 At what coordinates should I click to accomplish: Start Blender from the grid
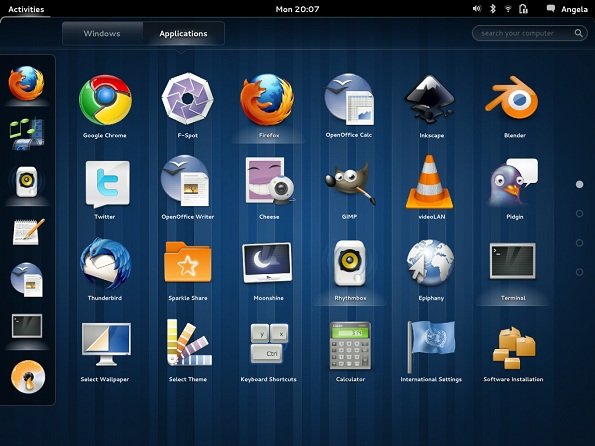point(512,97)
